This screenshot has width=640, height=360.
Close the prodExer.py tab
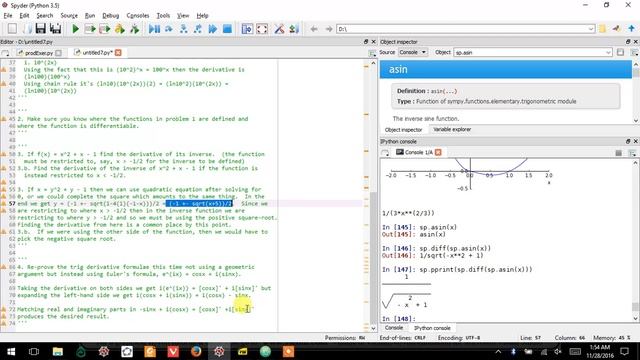[58, 53]
